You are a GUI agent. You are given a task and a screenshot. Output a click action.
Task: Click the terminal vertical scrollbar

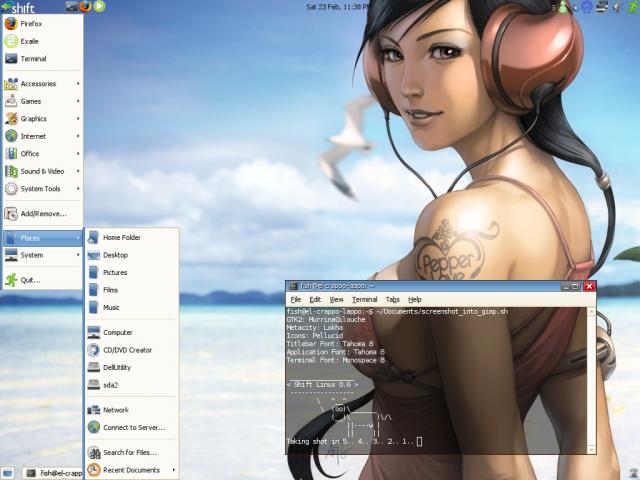[x=591, y=380]
